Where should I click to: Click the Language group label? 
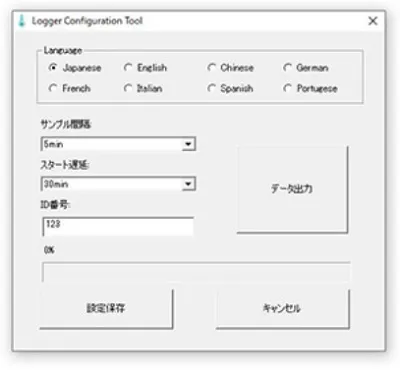[63, 51]
